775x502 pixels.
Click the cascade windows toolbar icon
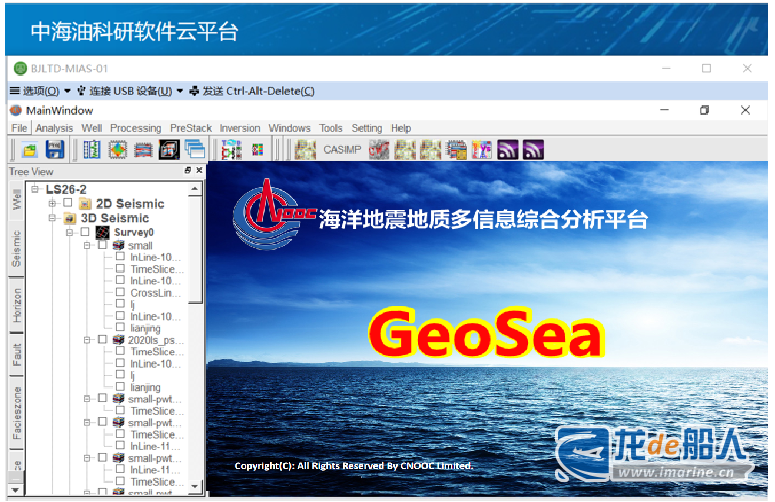(195, 149)
